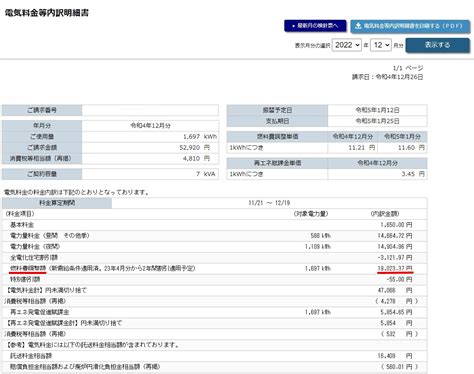474x374 pixels.
Task: Open the 2022 year dropdown
Action: click(x=347, y=45)
